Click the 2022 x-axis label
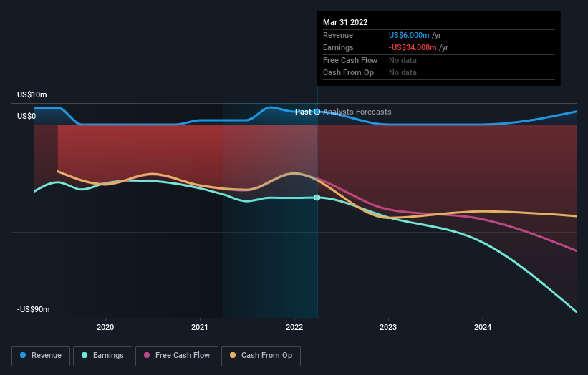This screenshot has height=375, width=588. pyautogui.click(x=294, y=327)
